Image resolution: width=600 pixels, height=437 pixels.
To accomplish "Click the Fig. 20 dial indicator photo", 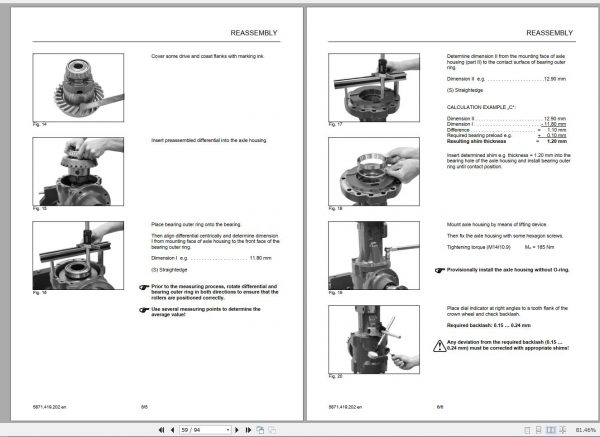I will coord(374,339).
